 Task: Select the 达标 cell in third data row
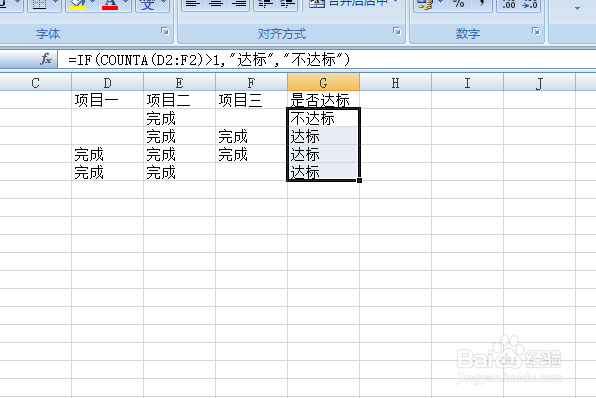pos(323,154)
